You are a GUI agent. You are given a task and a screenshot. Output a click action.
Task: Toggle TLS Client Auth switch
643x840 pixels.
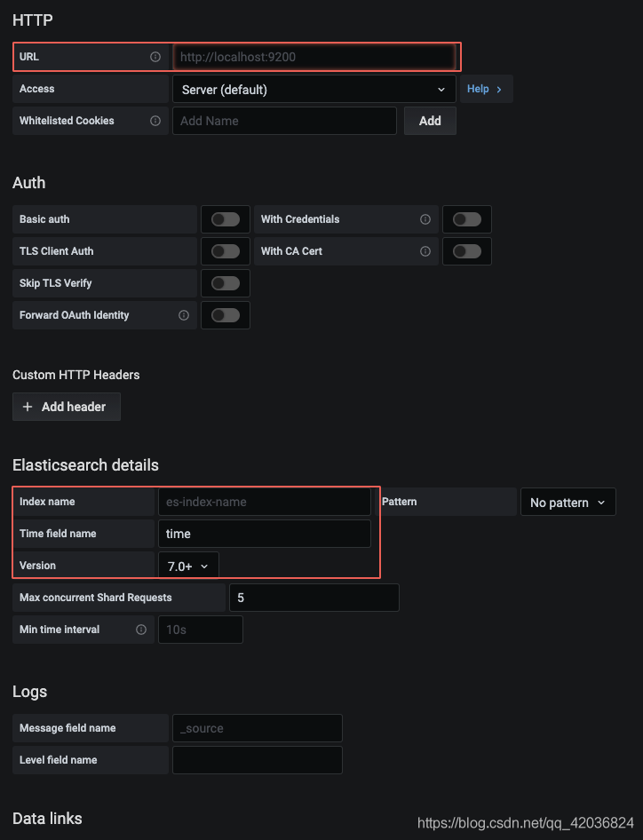(x=226, y=251)
